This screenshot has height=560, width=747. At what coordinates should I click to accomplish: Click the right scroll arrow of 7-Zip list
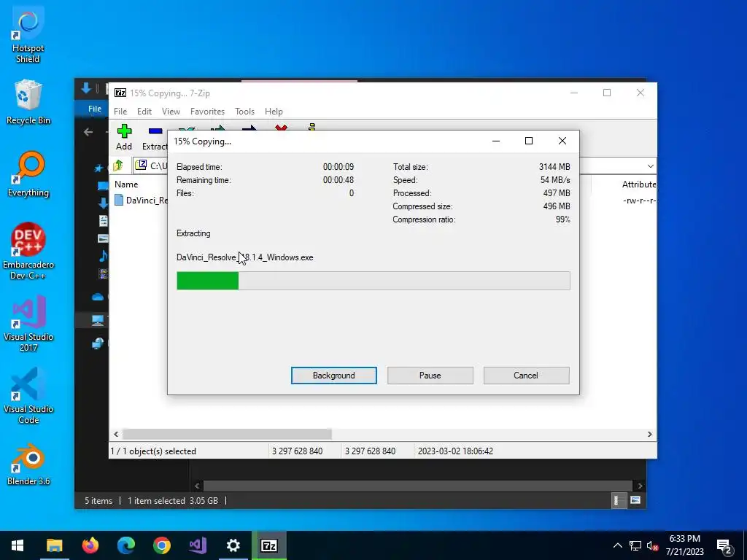pos(649,434)
